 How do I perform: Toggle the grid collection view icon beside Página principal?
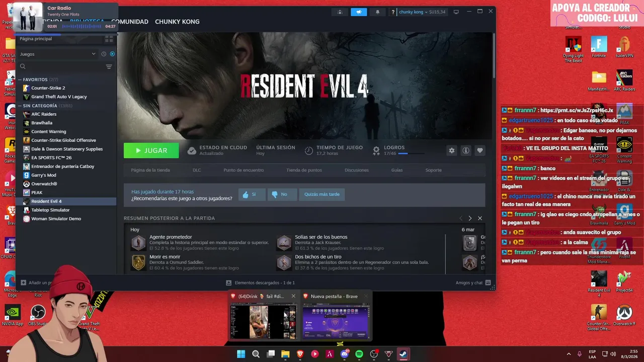click(109, 39)
